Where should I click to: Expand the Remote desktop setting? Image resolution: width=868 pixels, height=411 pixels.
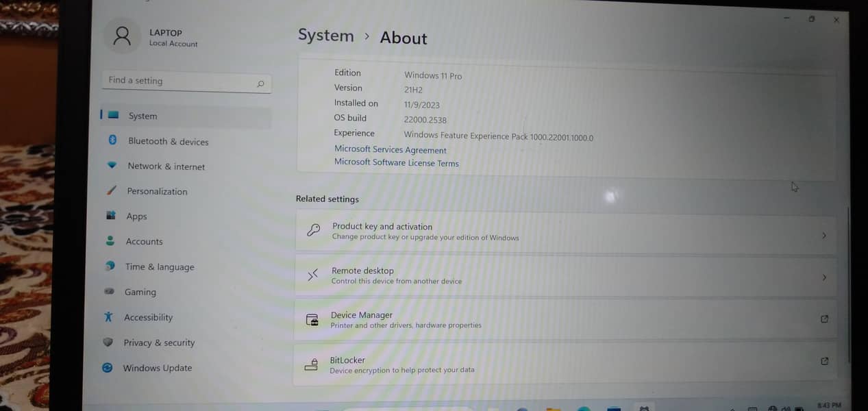pyautogui.click(x=565, y=276)
